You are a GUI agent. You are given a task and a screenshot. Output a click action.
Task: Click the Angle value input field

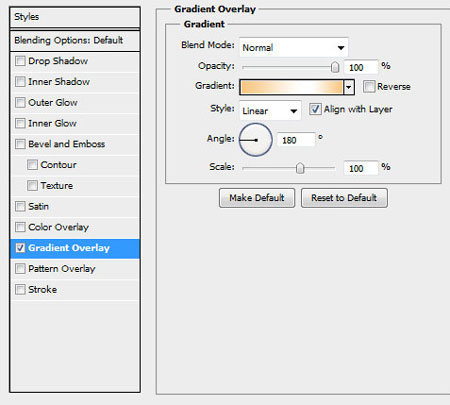tap(296, 140)
